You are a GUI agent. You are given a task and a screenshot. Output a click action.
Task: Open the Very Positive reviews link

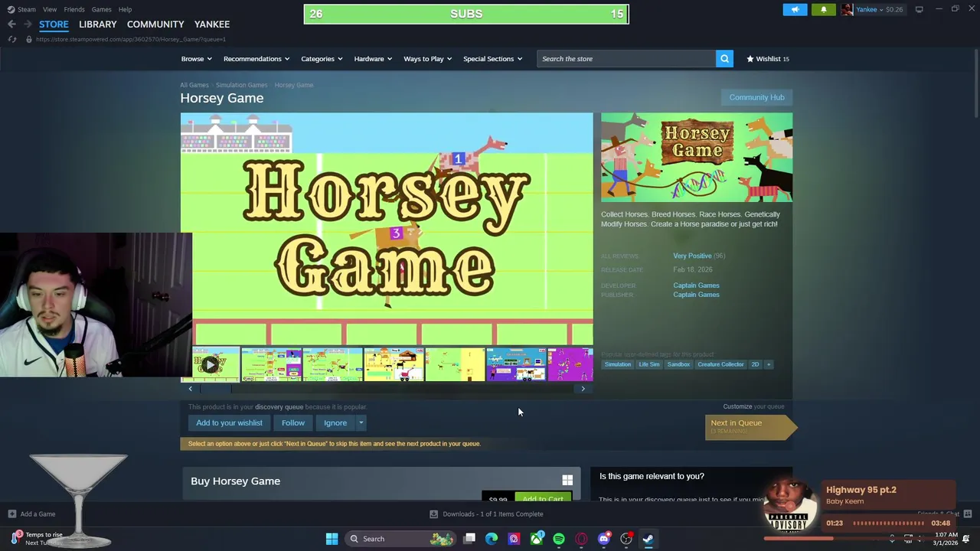pos(692,256)
